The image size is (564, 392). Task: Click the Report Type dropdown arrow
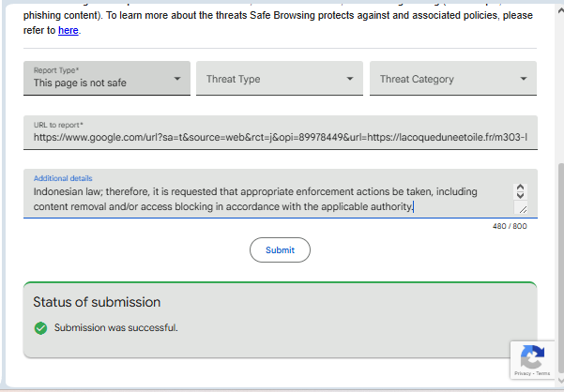pos(177,79)
